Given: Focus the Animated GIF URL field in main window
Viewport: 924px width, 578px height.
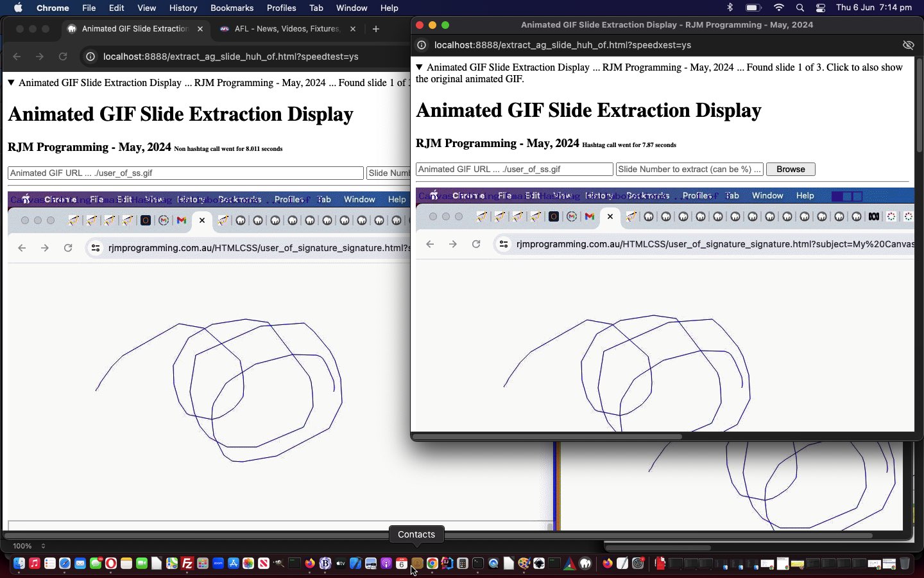Looking at the screenshot, I should click(185, 173).
